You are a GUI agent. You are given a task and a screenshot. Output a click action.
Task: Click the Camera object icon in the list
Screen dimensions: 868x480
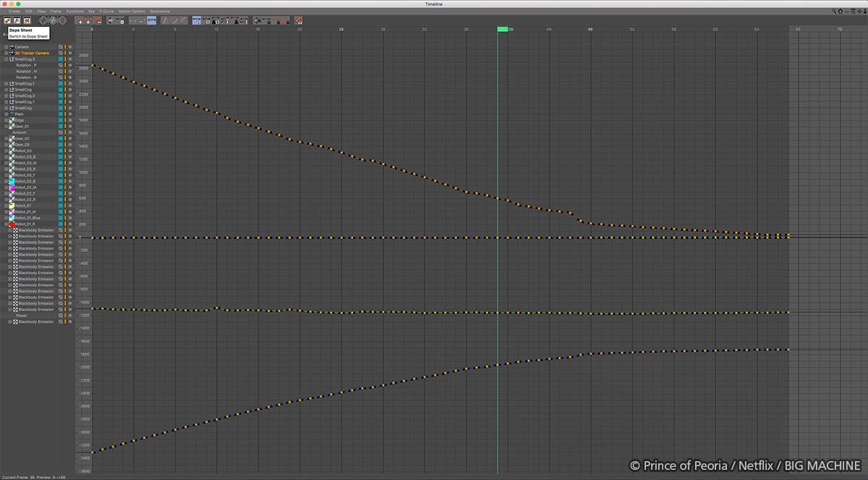(12, 47)
